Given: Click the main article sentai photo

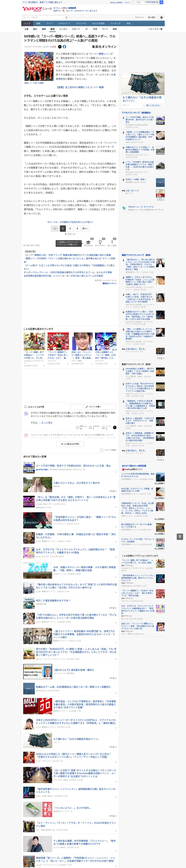Looking at the screenshot, I should coord(39,66).
